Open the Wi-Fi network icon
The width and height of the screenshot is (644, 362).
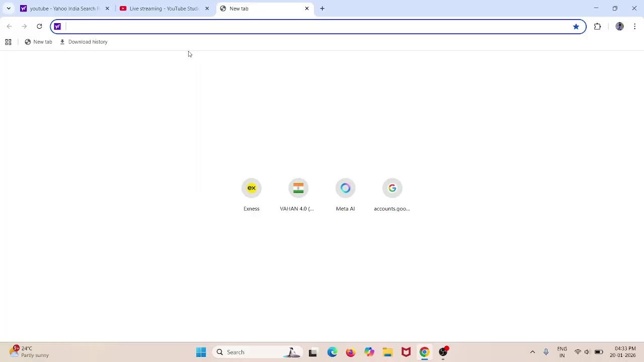click(578, 352)
